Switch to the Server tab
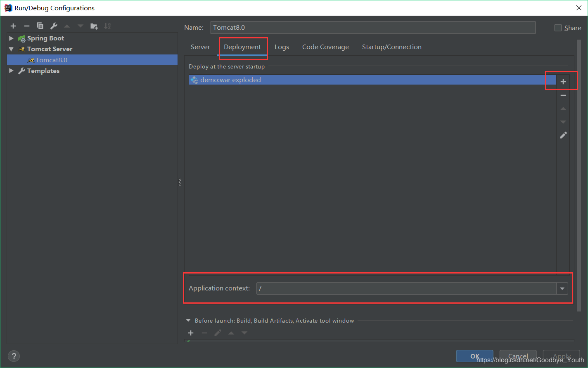This screenshot has width=588, height=368. (200, 47)
